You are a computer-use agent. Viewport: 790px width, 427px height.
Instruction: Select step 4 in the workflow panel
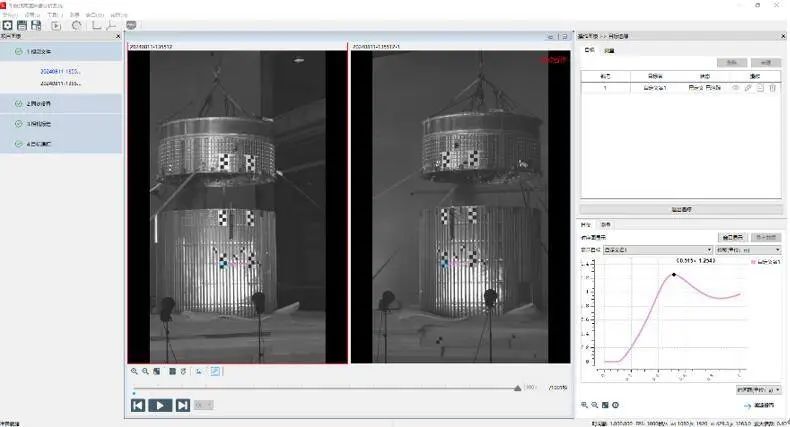[61, 144]
